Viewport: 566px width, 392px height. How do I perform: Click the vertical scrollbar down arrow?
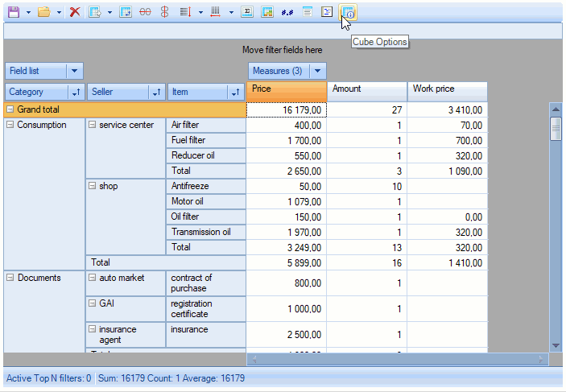pyautogui.click(x=555, y=345)
